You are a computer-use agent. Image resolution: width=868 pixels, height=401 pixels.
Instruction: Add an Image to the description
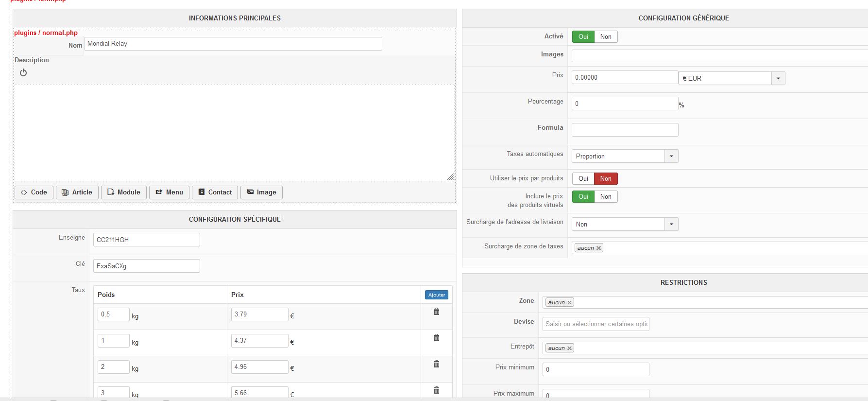(x=261, y=192)
